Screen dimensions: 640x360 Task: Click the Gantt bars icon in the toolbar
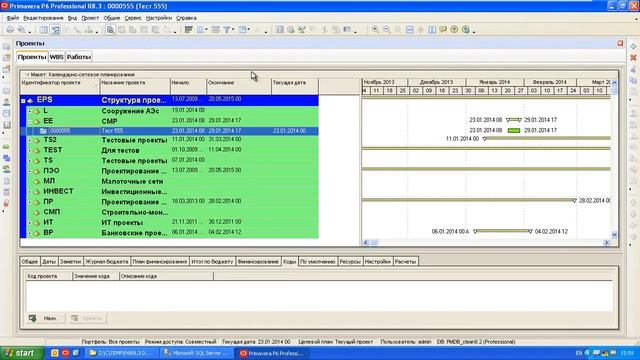pos(189,30)
